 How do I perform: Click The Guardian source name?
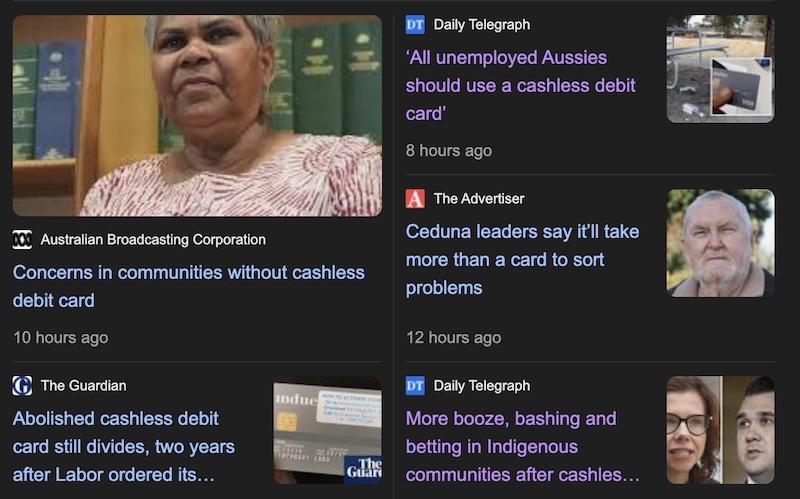click(84, 386)
